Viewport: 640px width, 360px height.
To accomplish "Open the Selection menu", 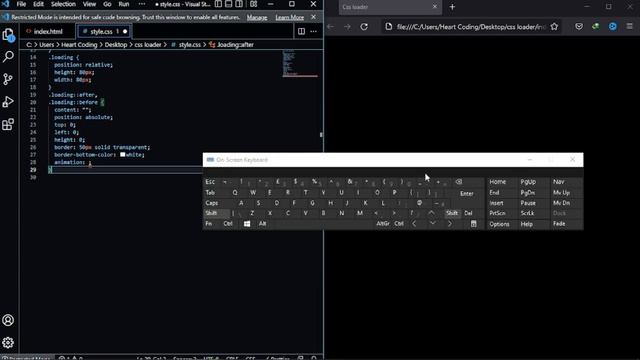I will [x=63, y=4].
